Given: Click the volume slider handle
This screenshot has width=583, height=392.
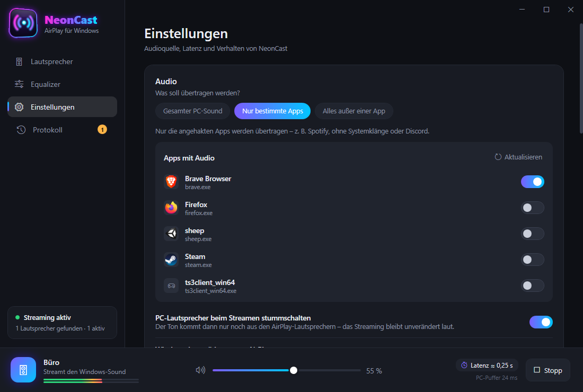Looking at the screenshot, I should pos(294,370).
